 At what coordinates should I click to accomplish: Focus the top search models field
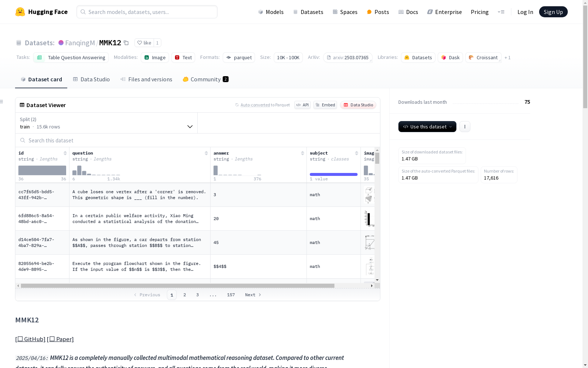click(x=147, y=12)
